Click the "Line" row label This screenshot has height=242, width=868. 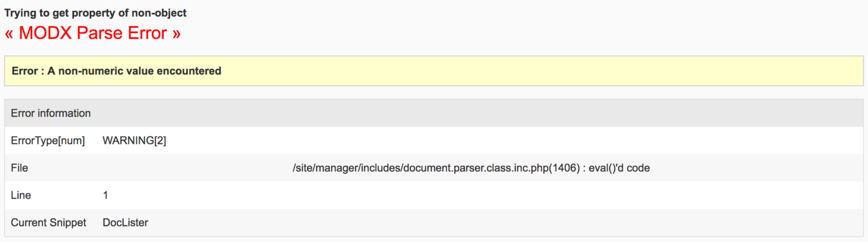(21, 195)
